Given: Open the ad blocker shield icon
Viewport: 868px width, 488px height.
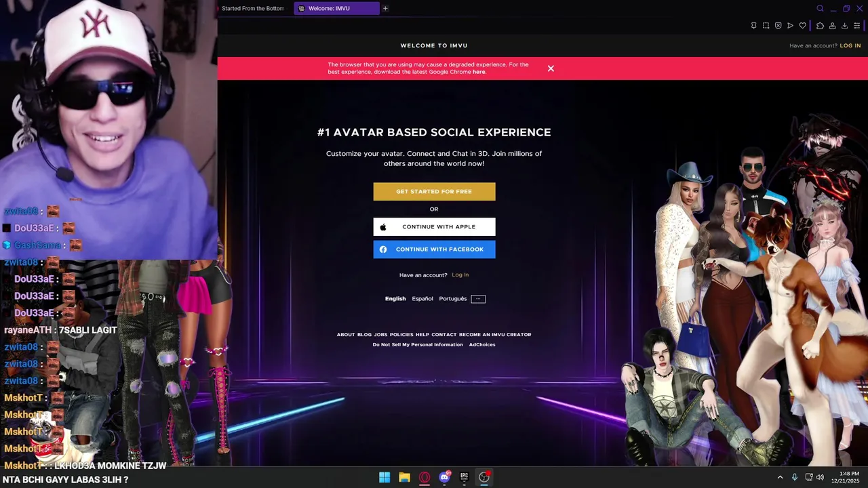Looking at the screenshot, I should [778, 26].
